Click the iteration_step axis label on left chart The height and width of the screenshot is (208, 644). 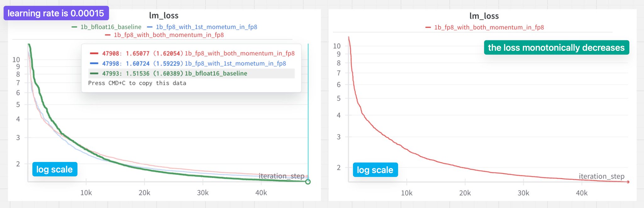(x=281, y=176)
